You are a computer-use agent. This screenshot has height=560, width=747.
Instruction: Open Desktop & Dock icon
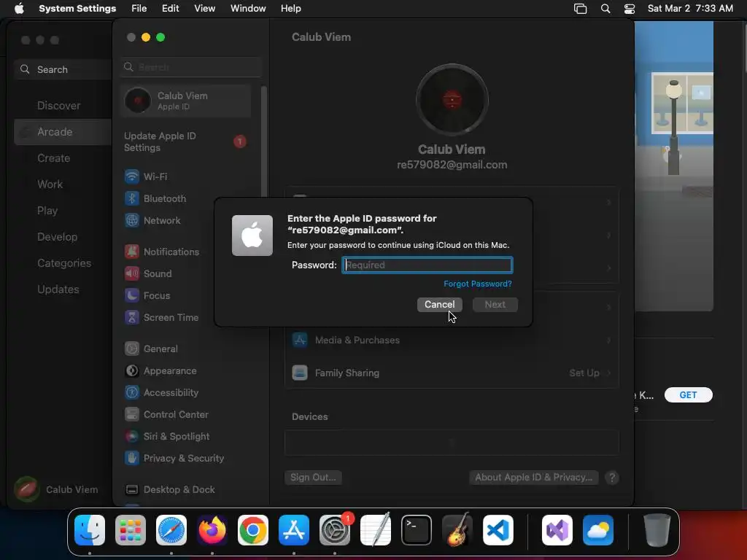(132, 489)
